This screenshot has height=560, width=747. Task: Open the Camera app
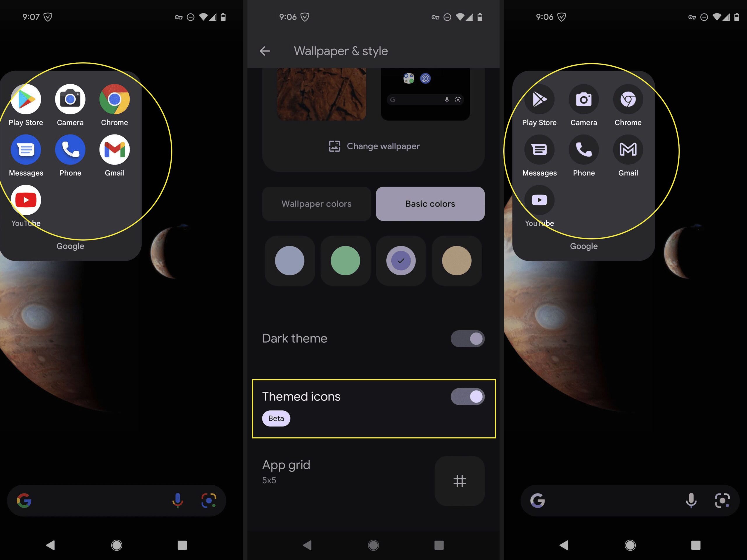pos(70,99)
